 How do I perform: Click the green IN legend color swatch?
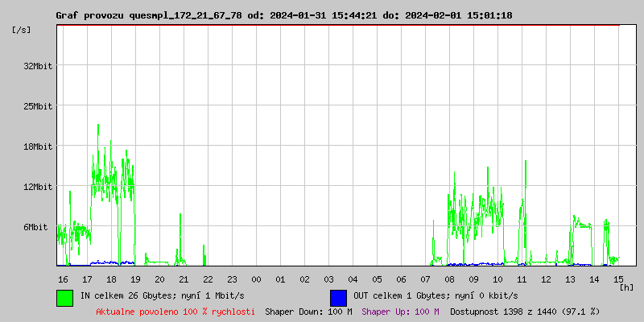click(65, 297)
